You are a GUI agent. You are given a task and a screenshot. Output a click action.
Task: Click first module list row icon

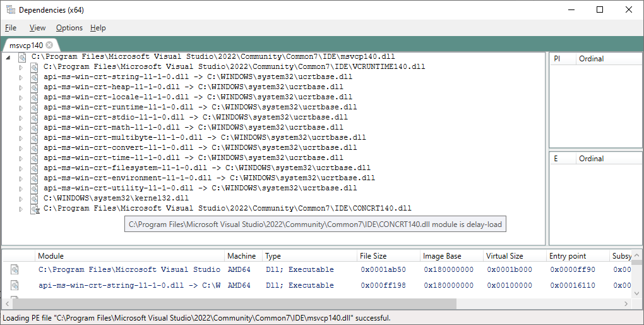(15, 270)
